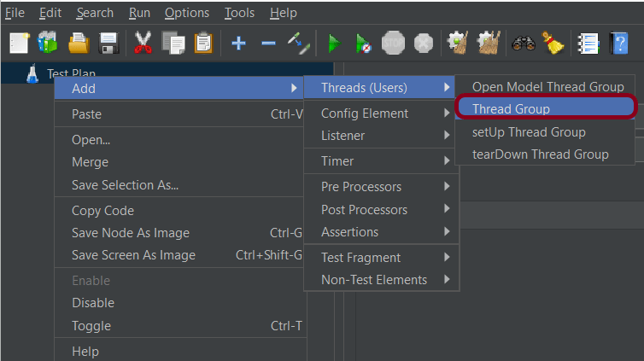Click the Reset Search broom icon
The image size is (644, 361).
tap(553, 43)
